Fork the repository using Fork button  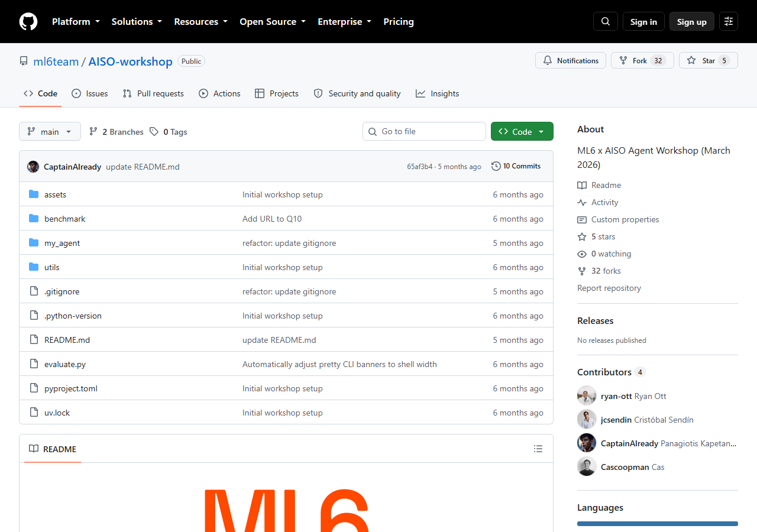pos(642,60)
